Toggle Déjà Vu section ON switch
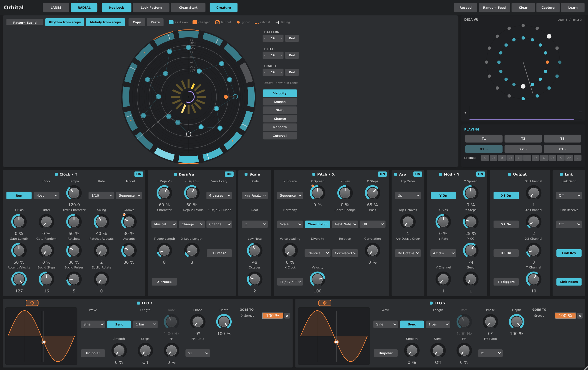Screen dimensions: 588x370 tap(229, 174)
